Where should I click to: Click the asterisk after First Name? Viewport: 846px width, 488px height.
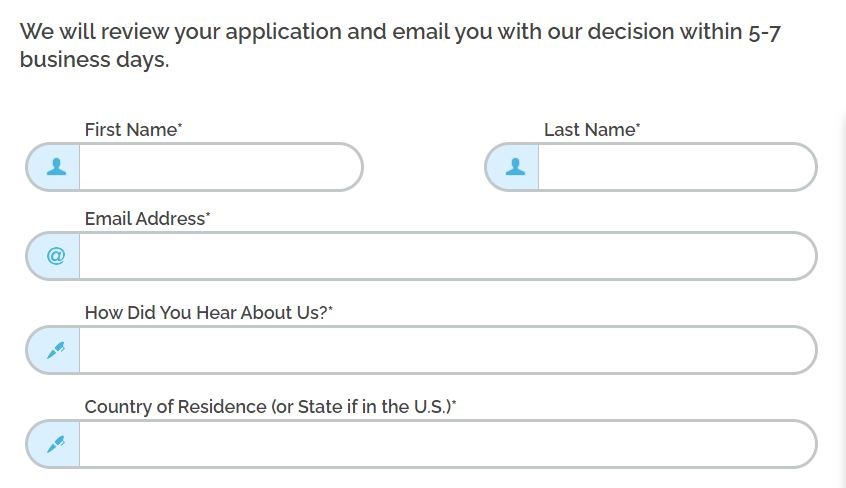coord(180,125)
